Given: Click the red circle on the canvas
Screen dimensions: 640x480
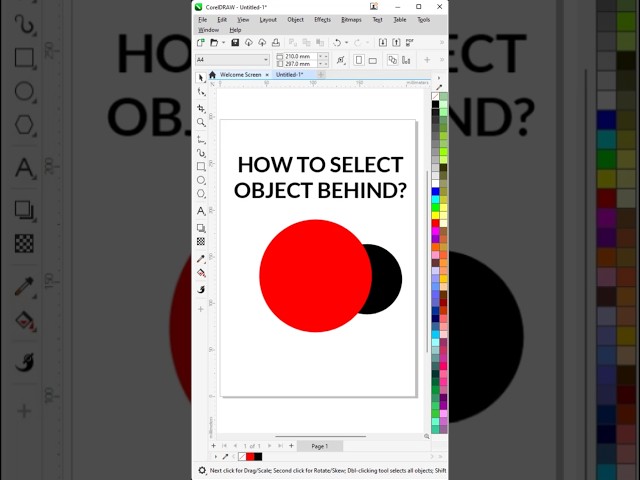Looking at the screenshot, I should tap(316, 276).
